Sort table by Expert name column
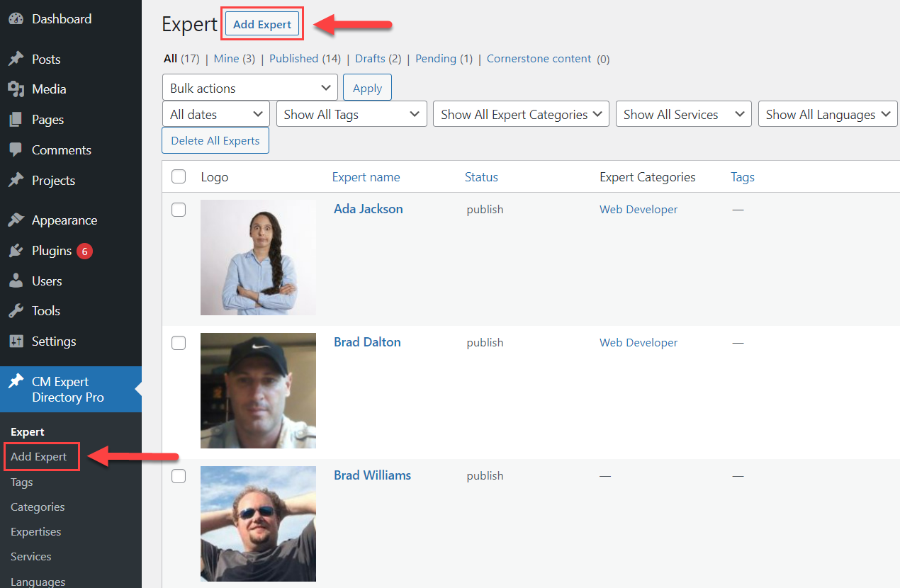 coord(366,177)
